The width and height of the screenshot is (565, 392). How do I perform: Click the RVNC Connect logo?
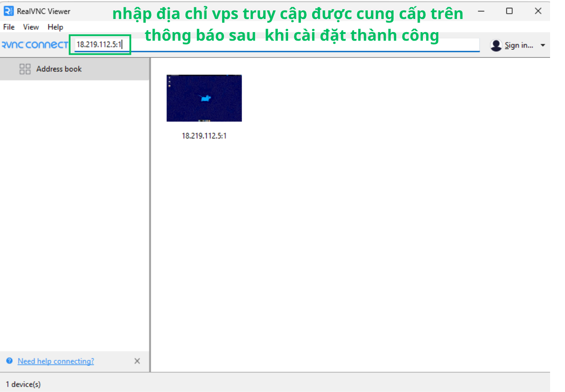pyautogui.click(x=35, y=45)
